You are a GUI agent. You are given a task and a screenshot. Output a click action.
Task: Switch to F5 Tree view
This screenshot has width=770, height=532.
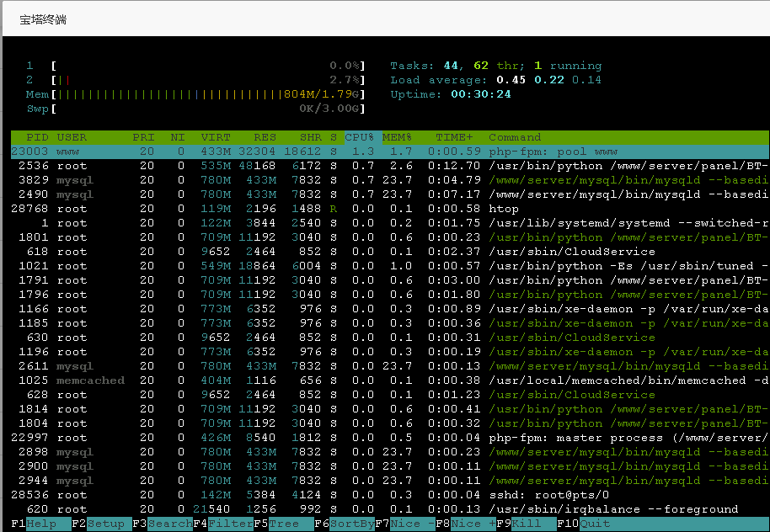point(284,524)
